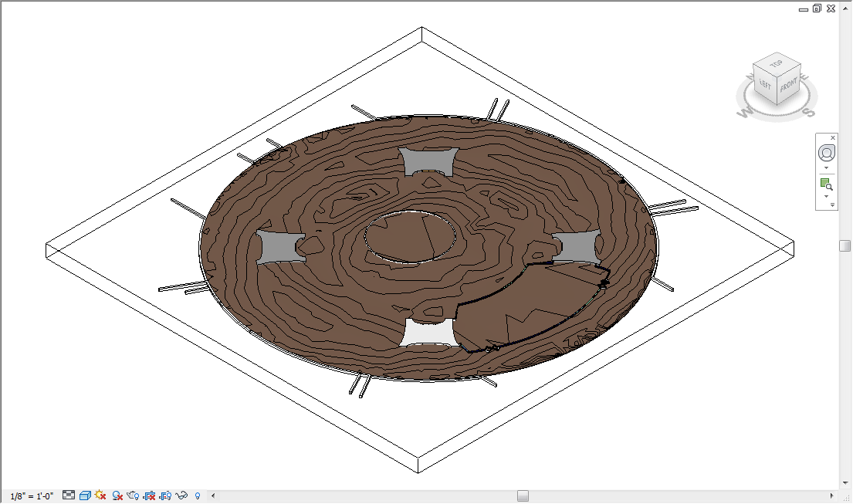
Task: Activate the Zoom Region tool on the navigation bar
Action: coord(825,184)
